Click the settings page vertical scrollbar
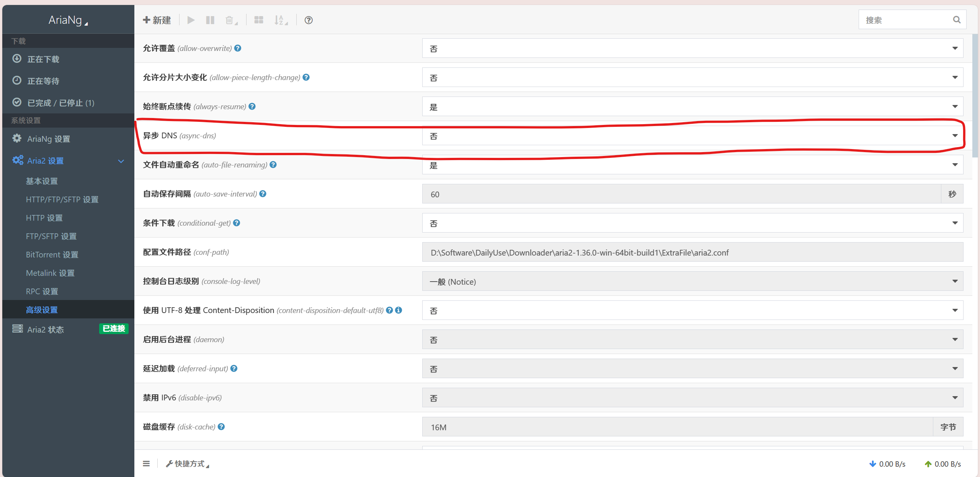 click(x=975, y=96)
